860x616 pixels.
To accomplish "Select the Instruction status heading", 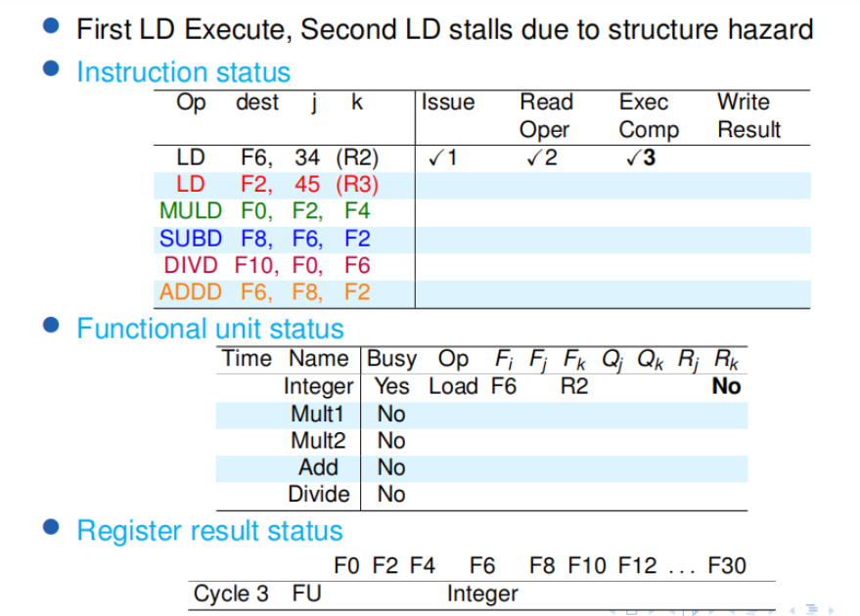I will 183,72.
